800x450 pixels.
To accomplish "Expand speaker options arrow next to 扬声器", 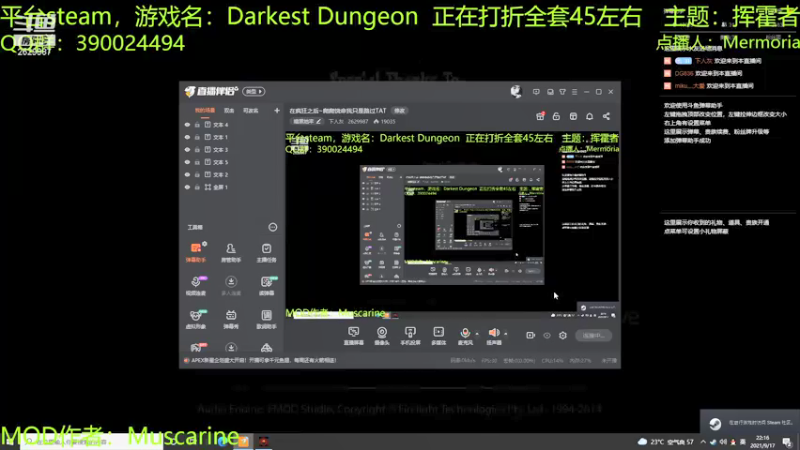I will [506, 334].
